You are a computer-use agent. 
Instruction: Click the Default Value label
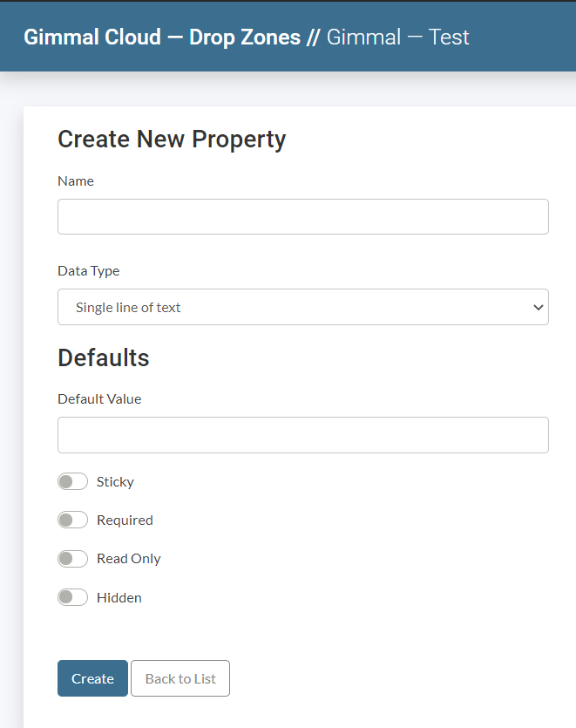click(99, 399)
